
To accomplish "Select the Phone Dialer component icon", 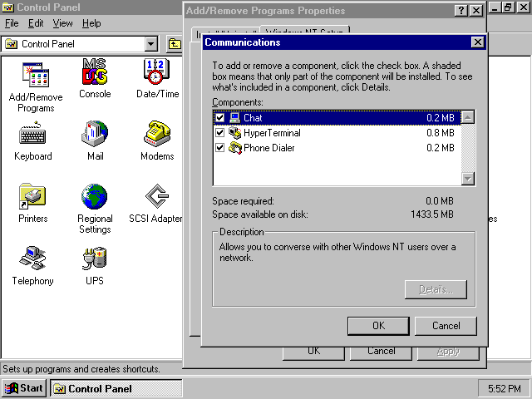I will 234,148.
